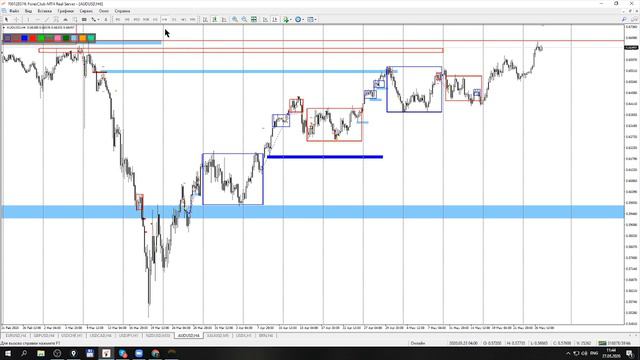Screen dimensions: 640x360
Task: Switch timeframe to W1
Action: pos(183,19)
